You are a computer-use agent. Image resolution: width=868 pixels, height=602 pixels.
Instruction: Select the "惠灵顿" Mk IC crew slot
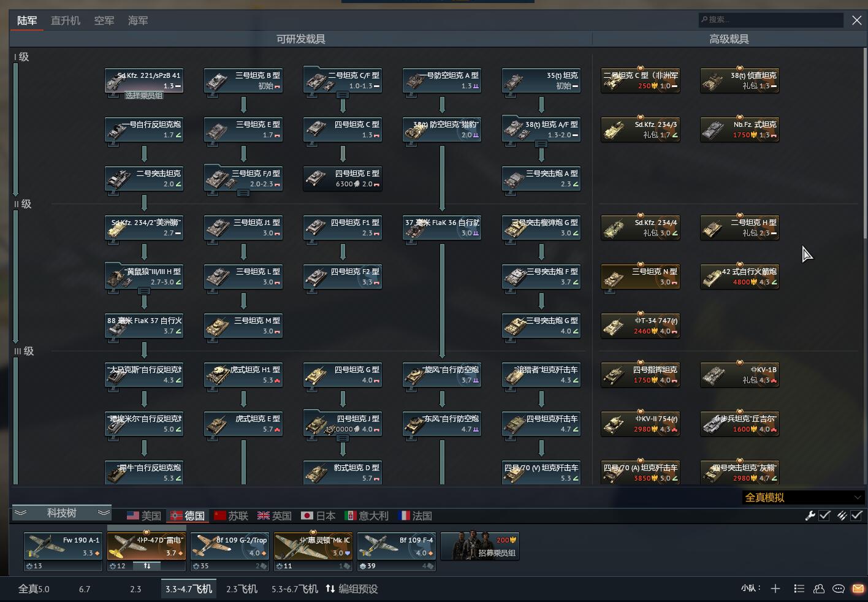[x=313, y=551]
